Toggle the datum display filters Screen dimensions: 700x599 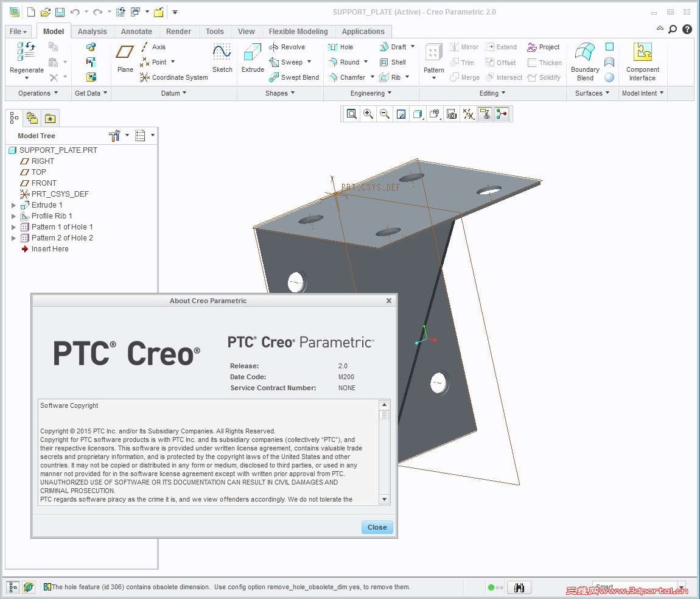(x=468, y=114)
